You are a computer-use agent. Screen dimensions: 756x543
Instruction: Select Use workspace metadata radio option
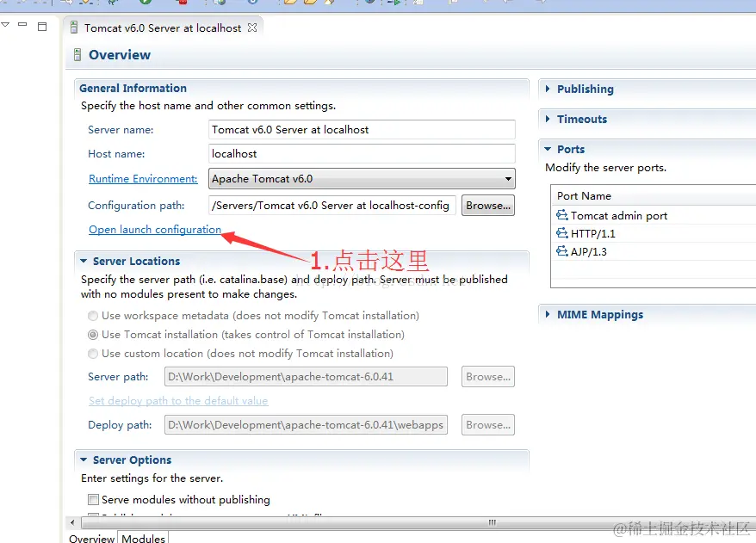click(x=93, y=316)
